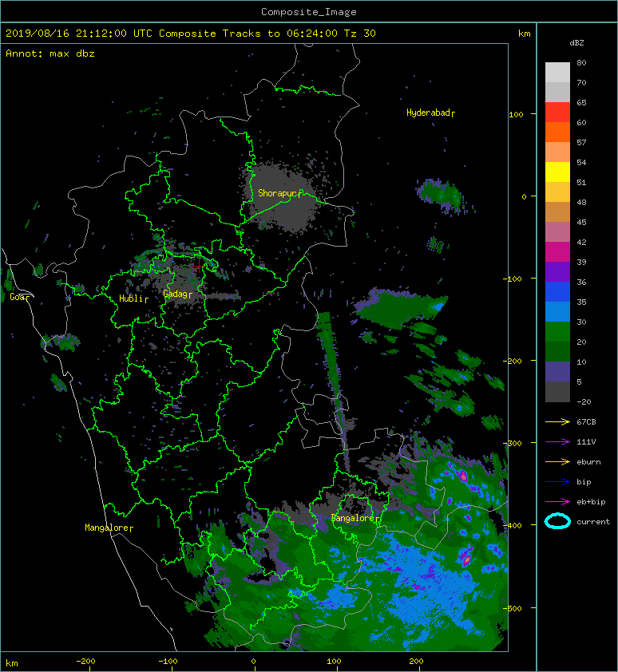618x672 pixels.
Task: Click the 100 tick on vertical km axis
Action: [517, 114]
